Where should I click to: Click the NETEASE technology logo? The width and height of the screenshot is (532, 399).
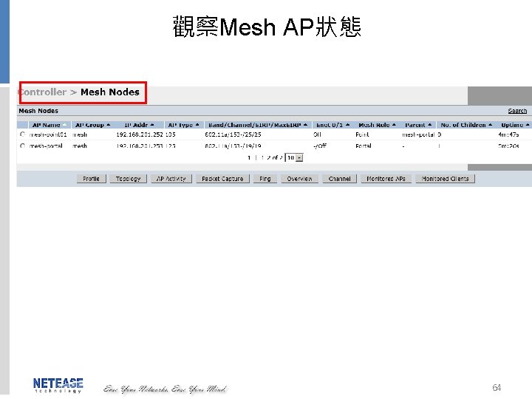click(x=58, y=386)
